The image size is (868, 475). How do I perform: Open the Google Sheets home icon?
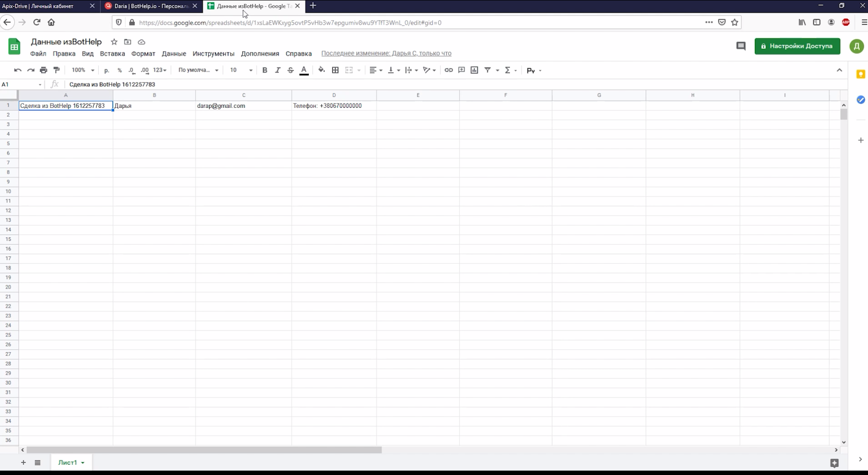pyautogui.click(x=14, y=46)
